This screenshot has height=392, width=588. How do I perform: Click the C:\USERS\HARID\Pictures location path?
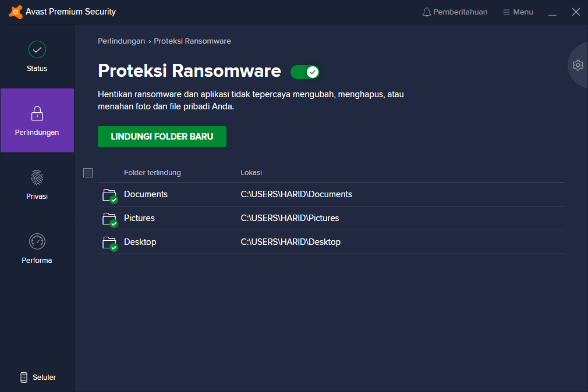(290, 218)
